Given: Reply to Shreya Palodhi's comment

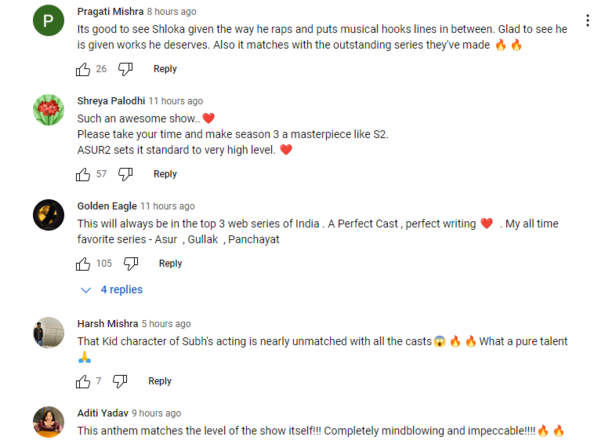Looking at the screenshot, I should pyautogui.click(x=165, y=174).
